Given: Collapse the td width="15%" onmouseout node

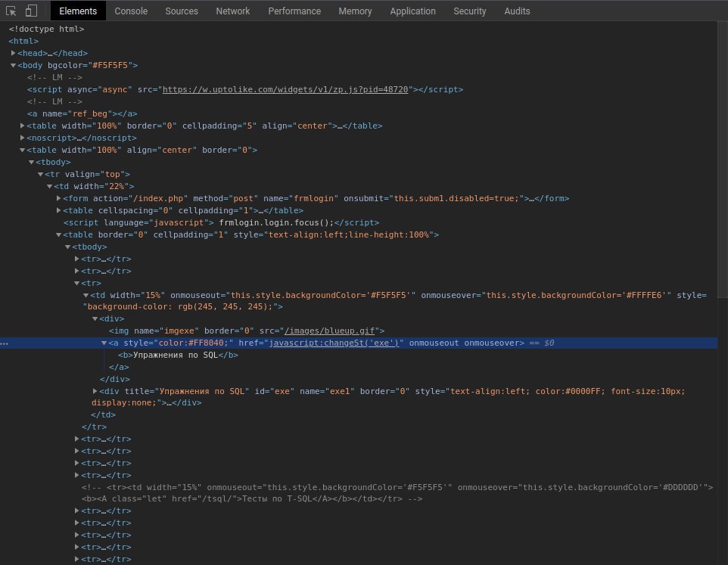Looking at the screenshot, I should pos(86,295).
